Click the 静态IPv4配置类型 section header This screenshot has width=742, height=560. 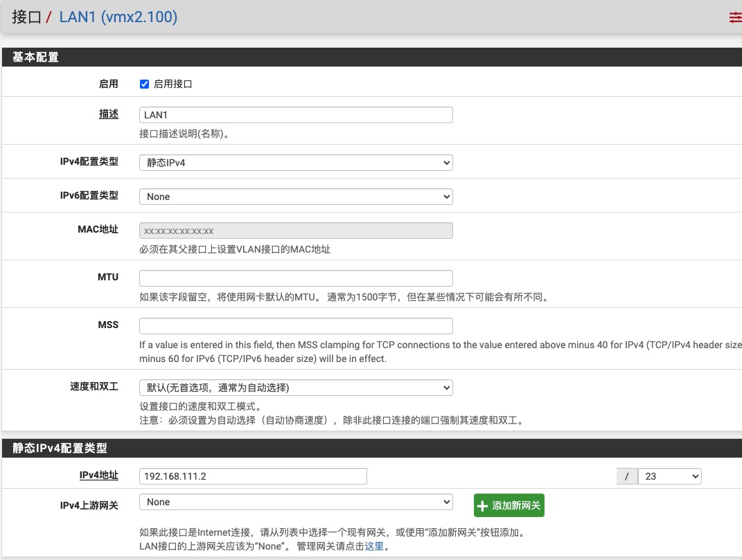coord(60,448)
